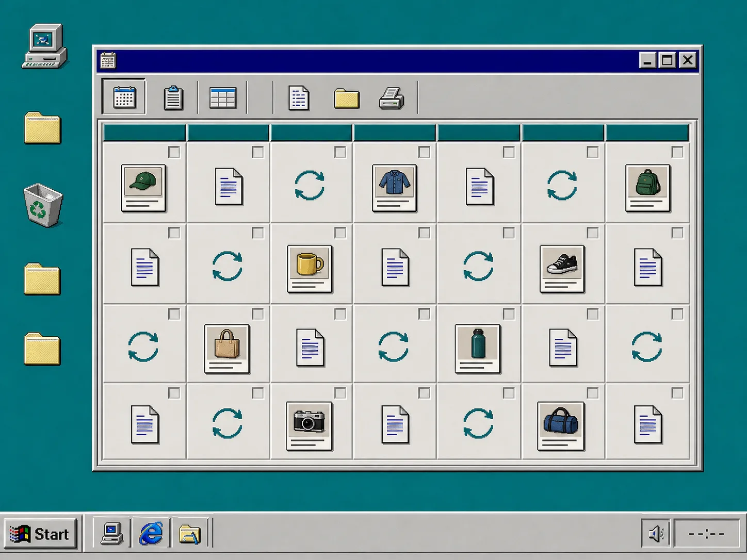
Task: Check the box in the black sneaker cell
Action: coord(593,233)
